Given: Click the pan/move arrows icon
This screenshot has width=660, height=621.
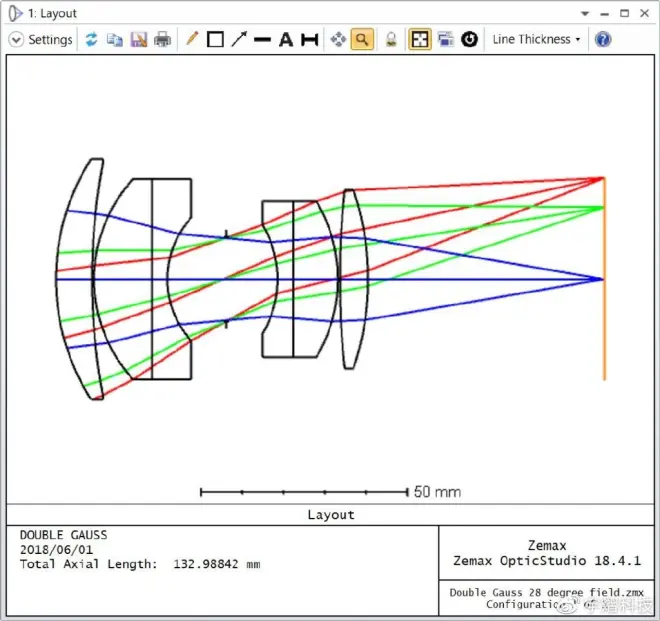Looking at the screenshot, I should pos(338,40).
